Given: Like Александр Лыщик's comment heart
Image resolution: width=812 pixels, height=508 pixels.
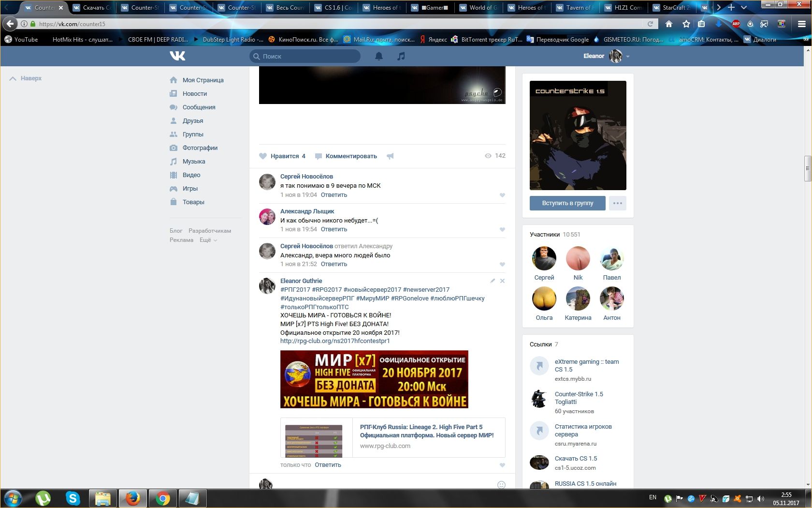Looking at the screenshot, I should pos(502,230).
